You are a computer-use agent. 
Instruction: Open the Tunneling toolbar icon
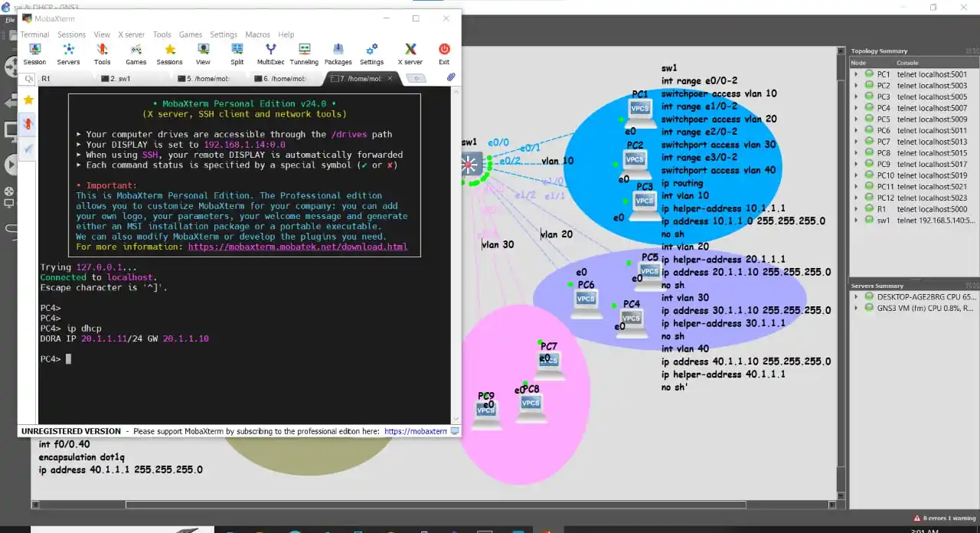point(304,54)
